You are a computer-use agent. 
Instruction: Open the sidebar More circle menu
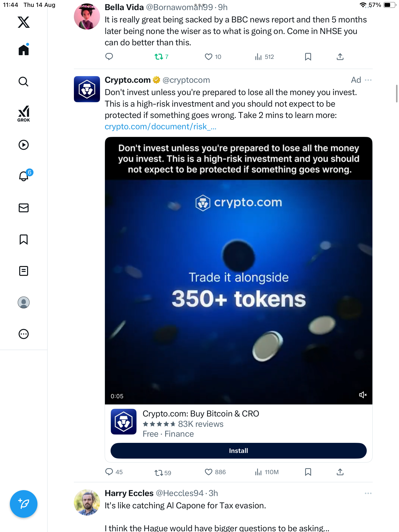(24, 334)
